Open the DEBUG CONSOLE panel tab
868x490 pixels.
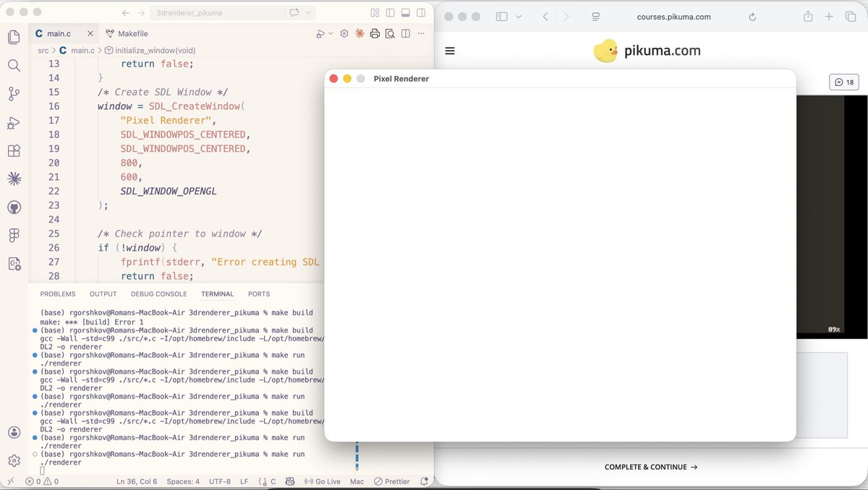159,294
